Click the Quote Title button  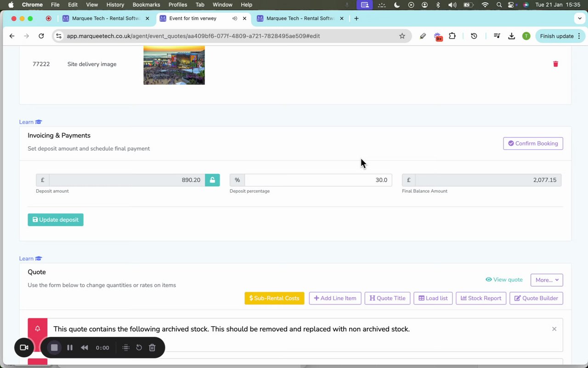pyautogui.click(x=387, y=298)
